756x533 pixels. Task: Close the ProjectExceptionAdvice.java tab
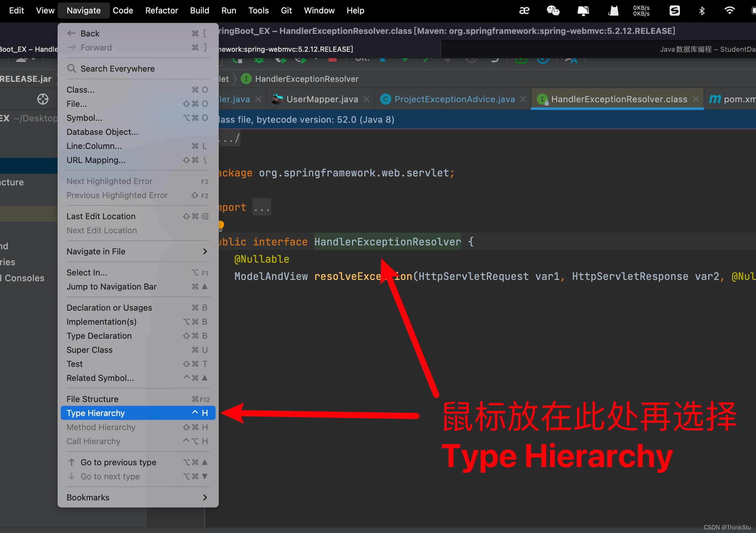[523, 99]
